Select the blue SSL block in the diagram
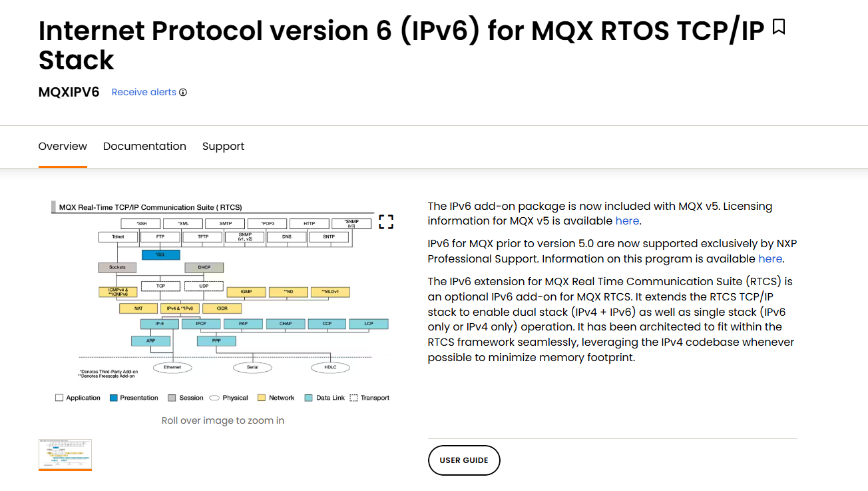The height and width of the screenshot is (491, 868). [160, 254]
